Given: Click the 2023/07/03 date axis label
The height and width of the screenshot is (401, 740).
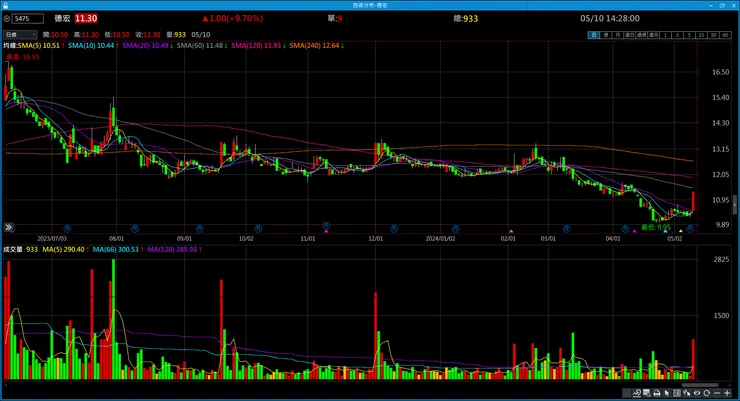Looking at the screenshot, I should click(52, 239).
